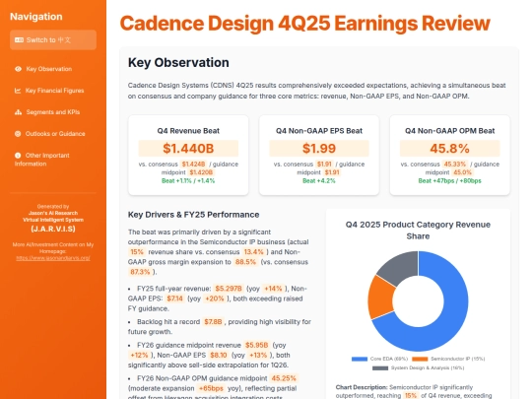Click the $7.8B record backlog figure
This screenshot has height=399, width=532.
213,322
